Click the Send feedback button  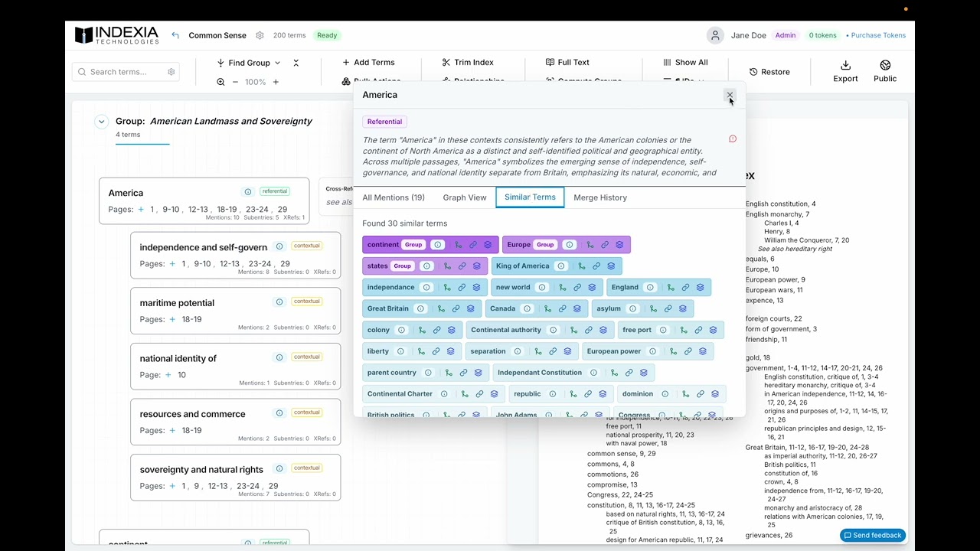[x=873, y=535]
